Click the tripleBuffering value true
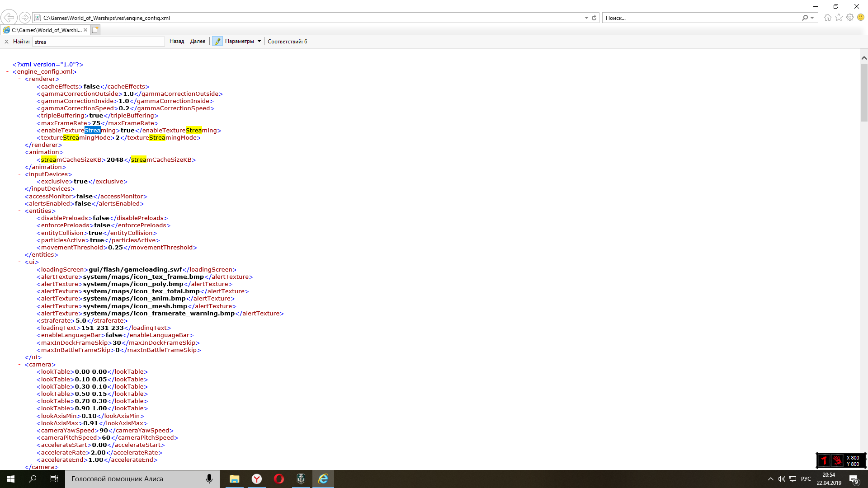 pos(96,115)
